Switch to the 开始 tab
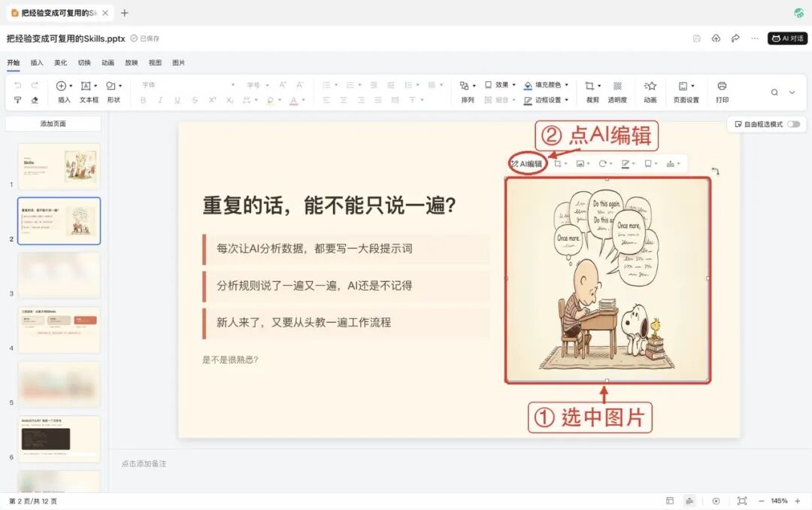This screenshot has width=812, height=510. pyautogui.click(x=13, y=62)
